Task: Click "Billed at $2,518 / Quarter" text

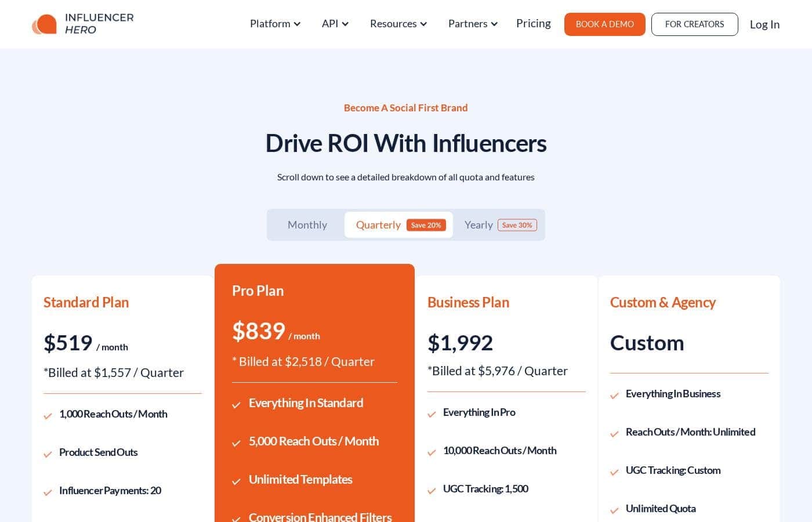Action: tap(303, 361)
